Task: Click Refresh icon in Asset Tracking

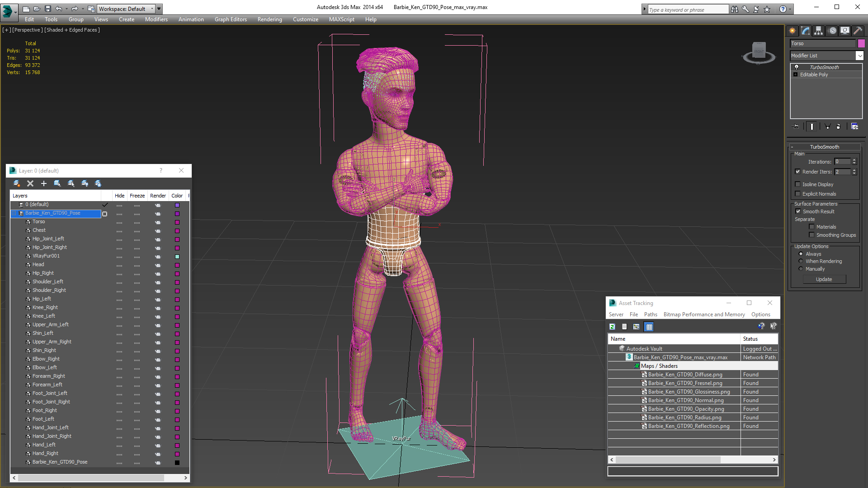Action: click(612, 327)
